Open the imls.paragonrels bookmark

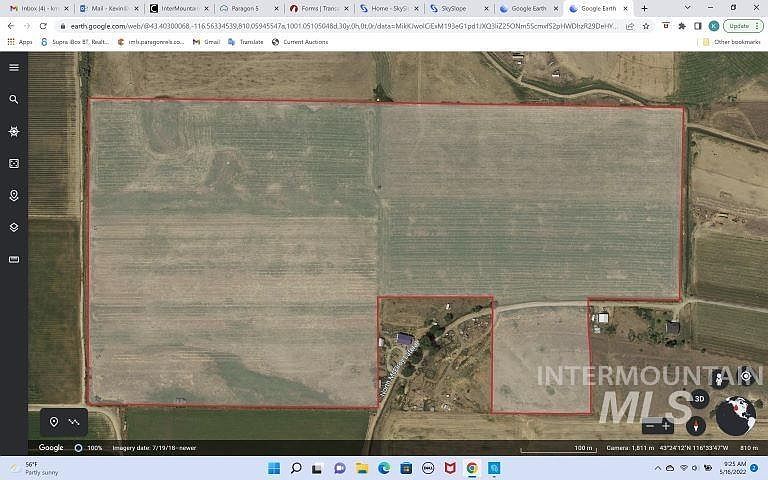(x=151, y=42)
